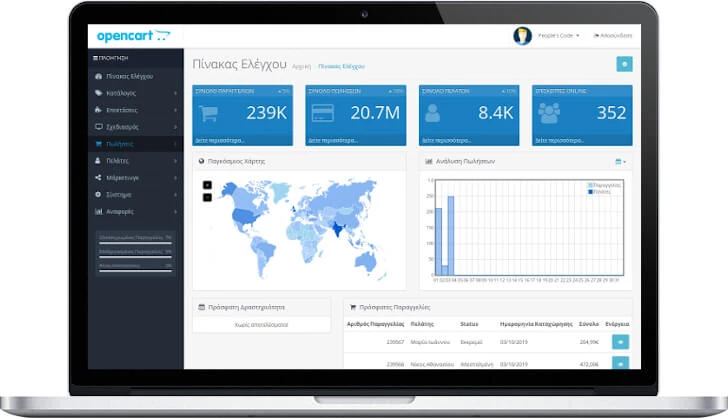Viewport: 728px width, 418px height.
Task: Click the Πελάτες user icon in sidebar
Action: coord(97,161)
